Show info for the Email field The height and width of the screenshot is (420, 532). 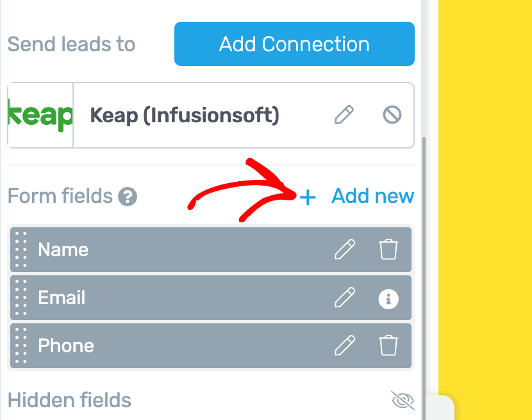388,298
